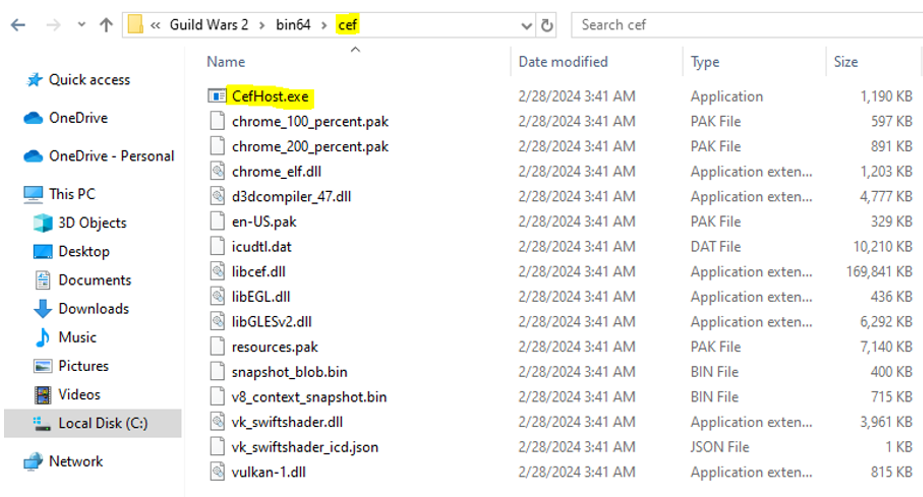Refresh the cef folder view
This screenshot has width=923, height=497.
coord(547,25)
